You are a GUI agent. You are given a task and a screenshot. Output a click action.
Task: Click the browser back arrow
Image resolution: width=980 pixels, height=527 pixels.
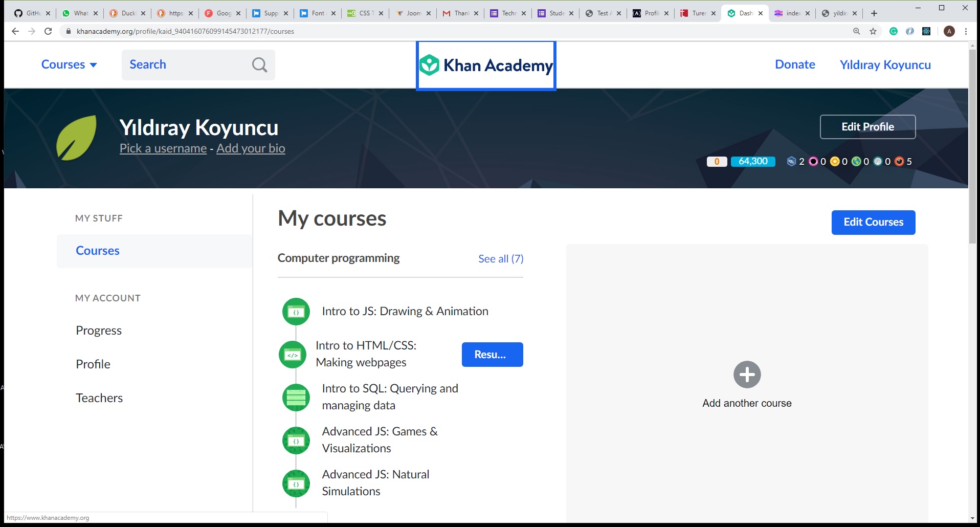click(x=15, y=31)
